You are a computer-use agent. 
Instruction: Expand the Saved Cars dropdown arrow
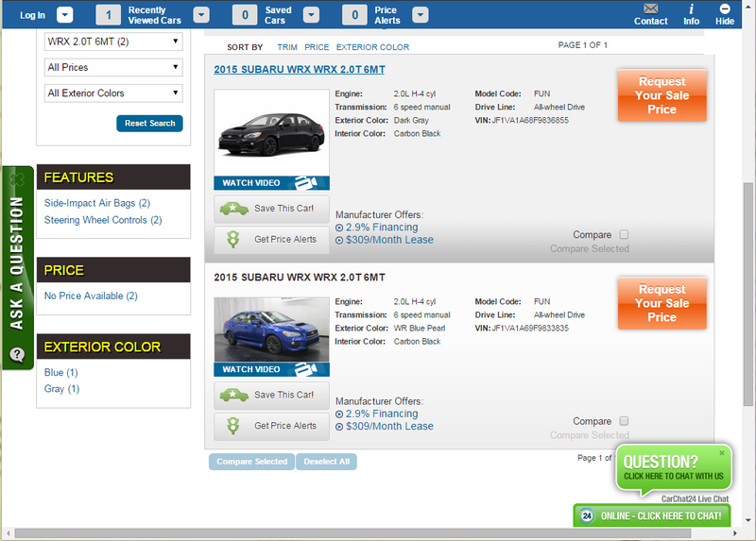tap(312, 15)
